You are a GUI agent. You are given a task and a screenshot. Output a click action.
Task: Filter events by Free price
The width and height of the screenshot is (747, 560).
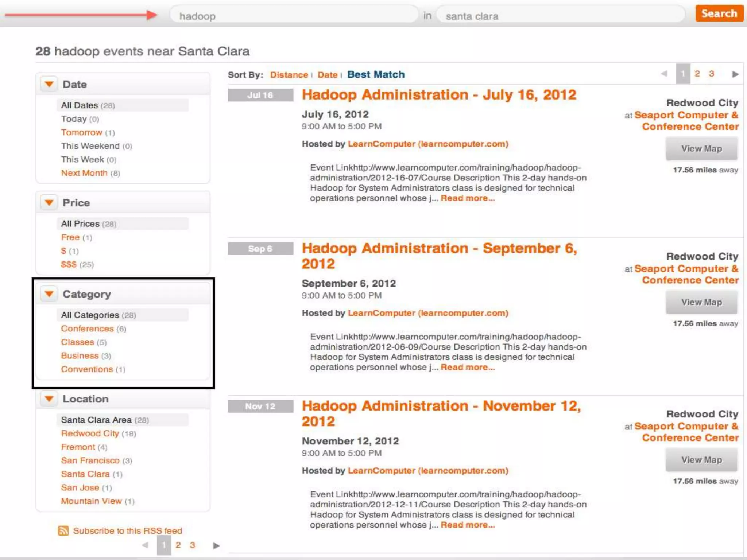click(70, 237)
